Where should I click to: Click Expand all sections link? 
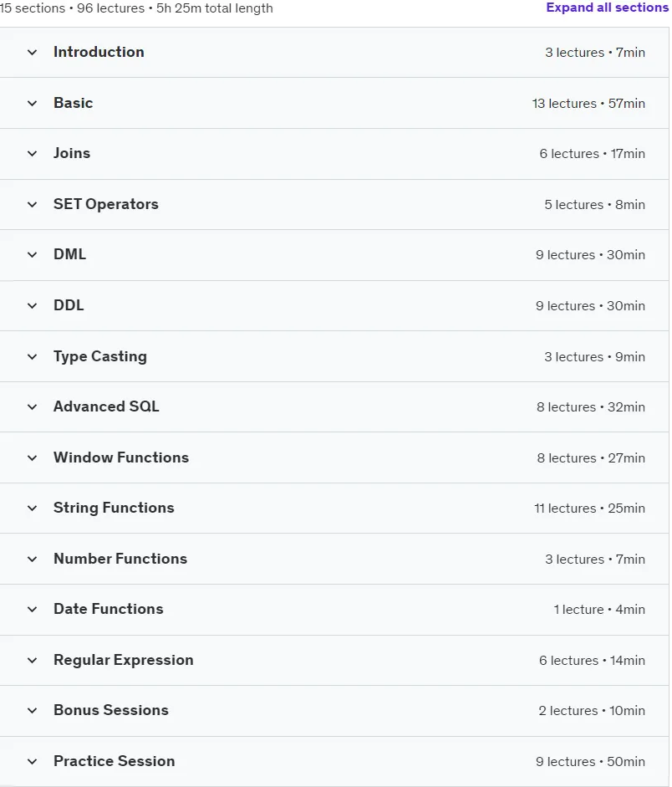point(607,8)
